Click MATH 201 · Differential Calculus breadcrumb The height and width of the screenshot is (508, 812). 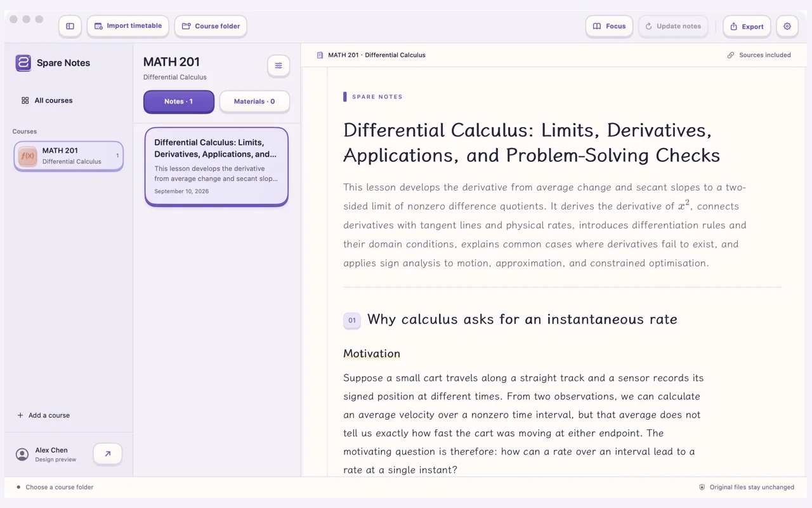377,55
